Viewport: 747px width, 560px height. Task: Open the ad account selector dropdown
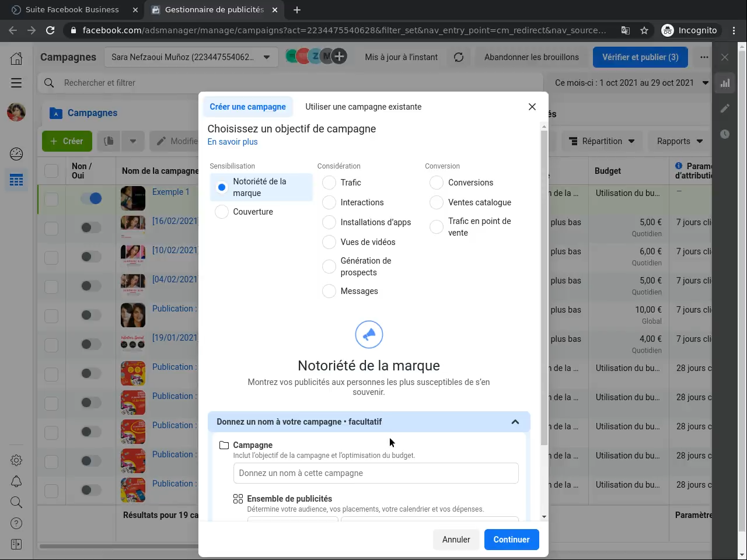pyautogui.click(x=191, y=57)
